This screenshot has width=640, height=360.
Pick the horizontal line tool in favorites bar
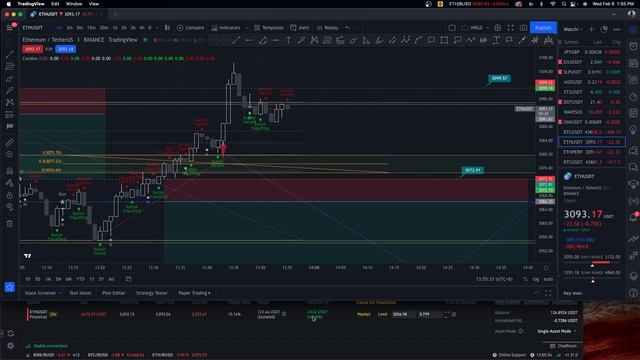pos(275,40)
